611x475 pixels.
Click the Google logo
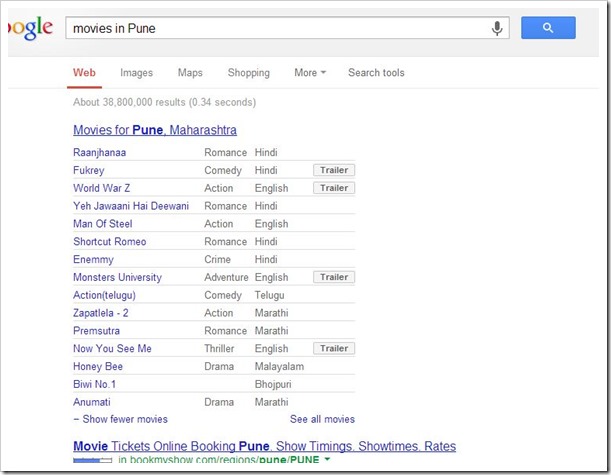[30, 29]
